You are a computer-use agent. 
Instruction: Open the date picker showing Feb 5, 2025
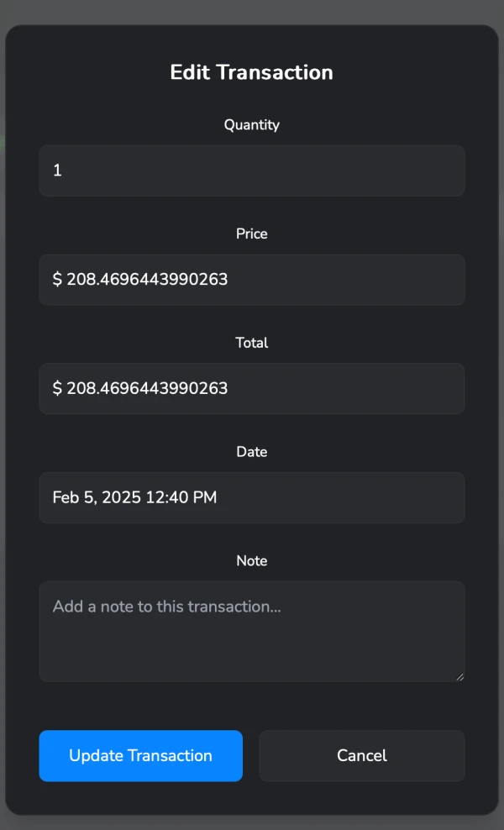[252, 497]
